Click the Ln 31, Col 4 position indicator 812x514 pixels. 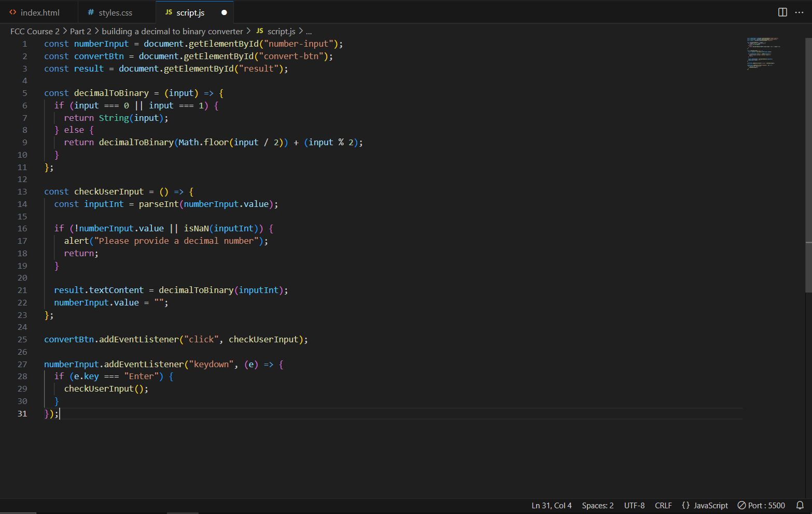(x=551, y=505)
